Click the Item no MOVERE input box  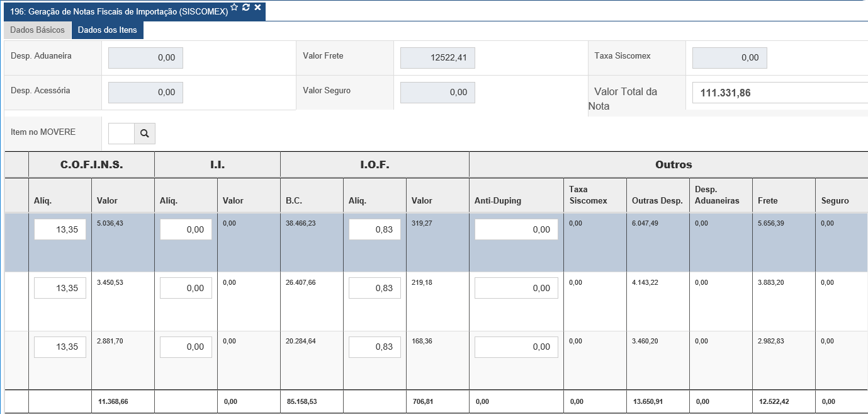(x=121, y=134)
